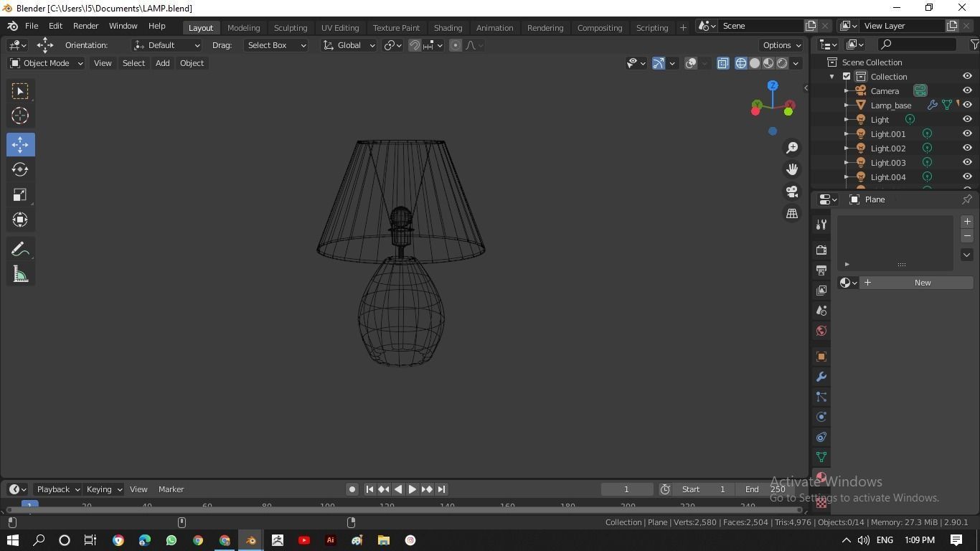Viewport: 980px width, 551px height.
Task: Open World properties tab
Action: pyautogui.click(x=821, y=331)
